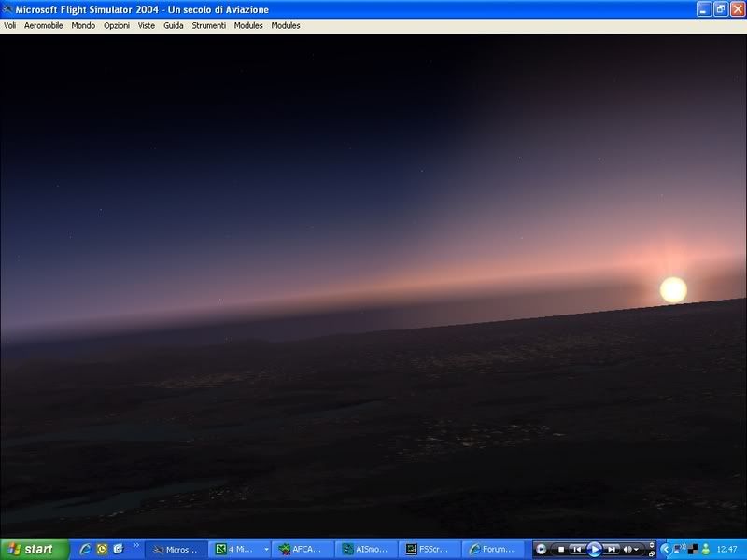Open the Viste menu
This screenshot has width=747, height=560.
[147, 26]
